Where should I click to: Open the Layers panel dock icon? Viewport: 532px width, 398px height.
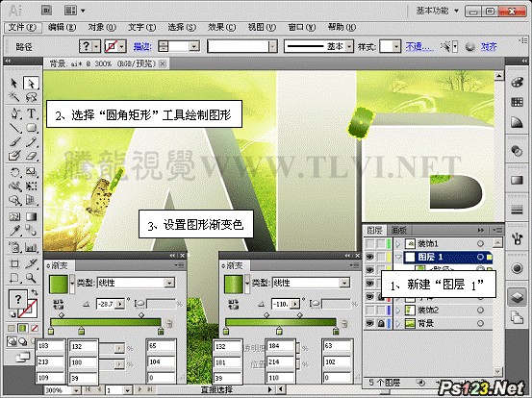[x=517, y=297]
